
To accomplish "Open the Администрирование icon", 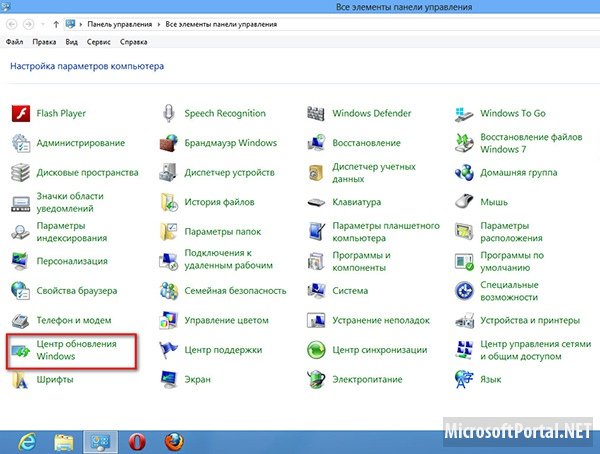I will click(x=21, y=143).
